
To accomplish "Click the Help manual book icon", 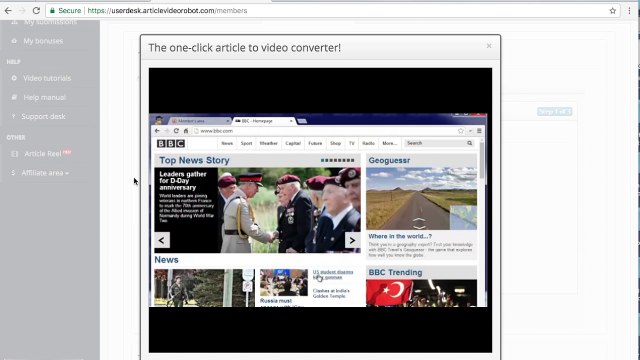I will pos(14,97).
